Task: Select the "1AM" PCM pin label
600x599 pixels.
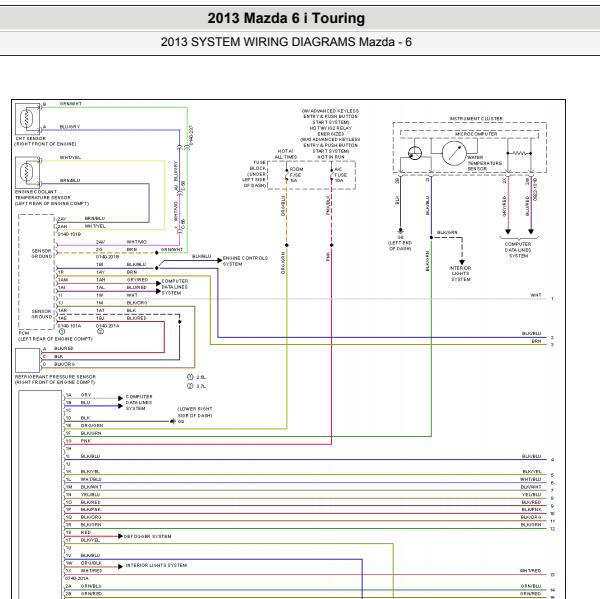Action: pyautogui.click(x=63, y=280)
